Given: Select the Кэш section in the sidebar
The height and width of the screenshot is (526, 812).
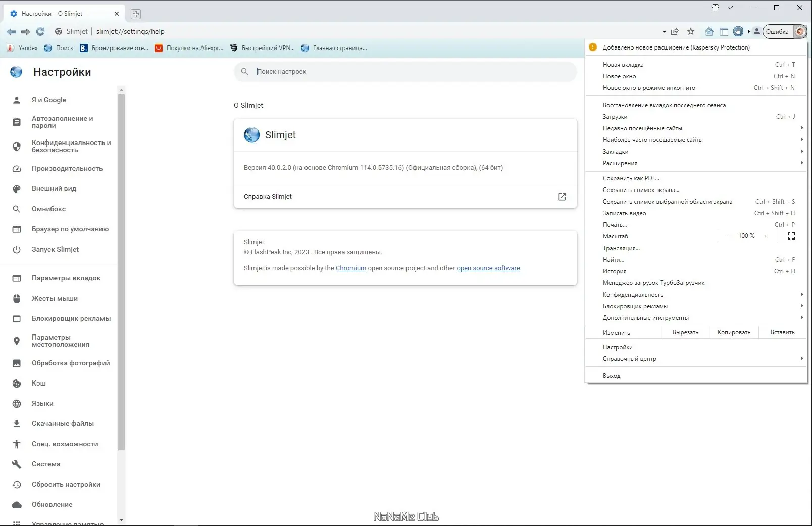Looking at the screenshot, I should pos(38,383).
